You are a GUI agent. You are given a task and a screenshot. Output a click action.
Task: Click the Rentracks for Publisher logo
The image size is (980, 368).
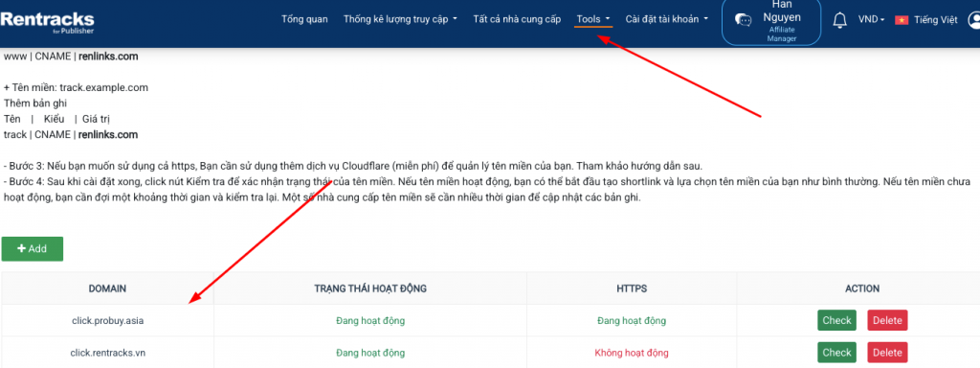[48, 21]
